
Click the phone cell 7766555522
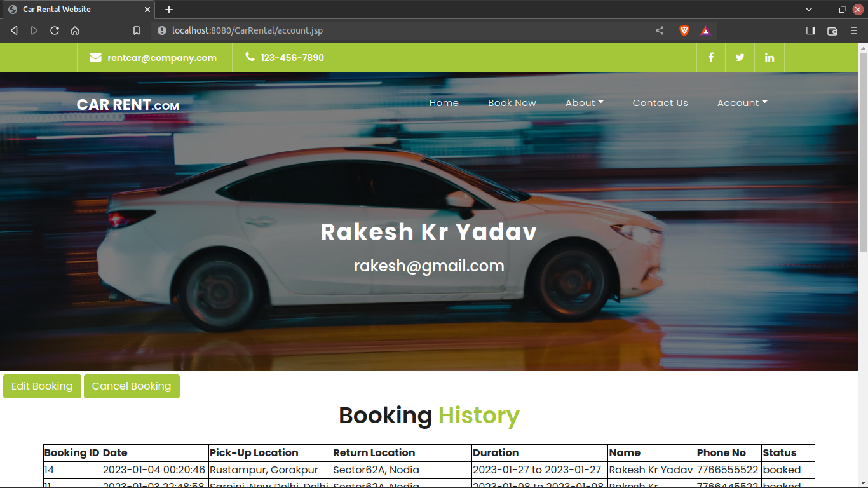pos(728,470)
